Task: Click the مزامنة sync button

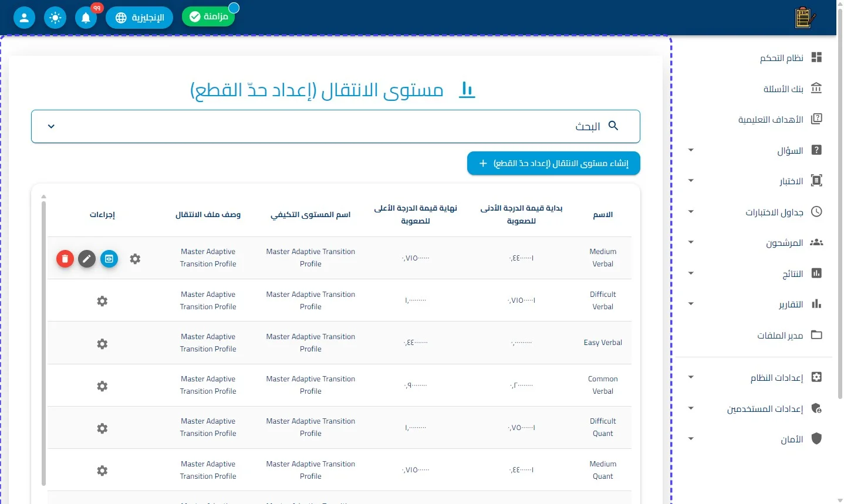Action: click(208, 16)
